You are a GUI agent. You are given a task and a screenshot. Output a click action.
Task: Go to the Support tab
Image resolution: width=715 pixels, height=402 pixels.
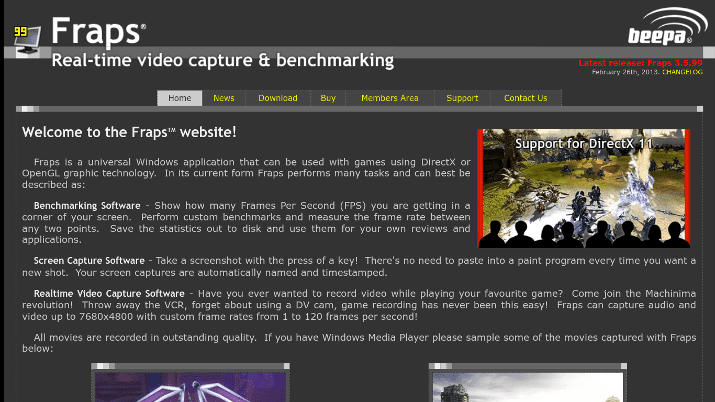pos(462,98)
